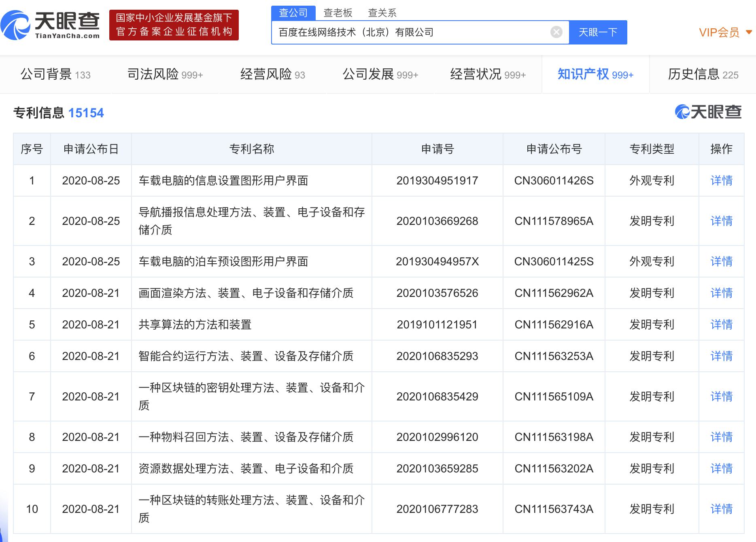Select application number 2020106835293

click(437, 356)
